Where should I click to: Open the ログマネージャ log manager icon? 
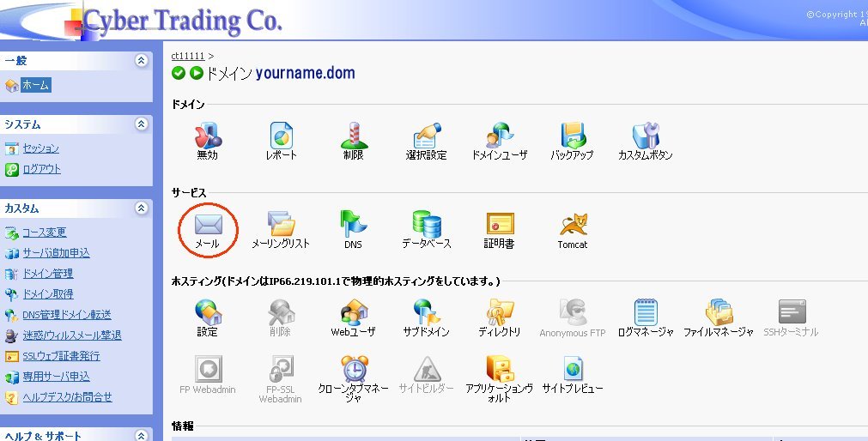point(646,313)
